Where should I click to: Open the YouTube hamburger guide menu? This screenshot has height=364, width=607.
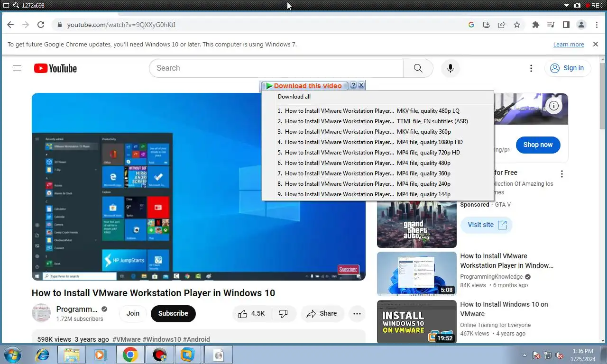coord(17,68)
